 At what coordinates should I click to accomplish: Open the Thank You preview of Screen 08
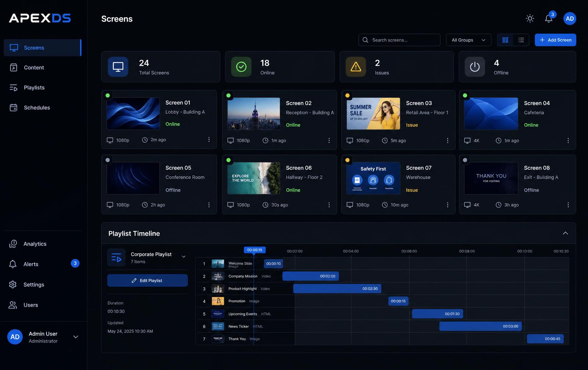click(x=491, y=178)
